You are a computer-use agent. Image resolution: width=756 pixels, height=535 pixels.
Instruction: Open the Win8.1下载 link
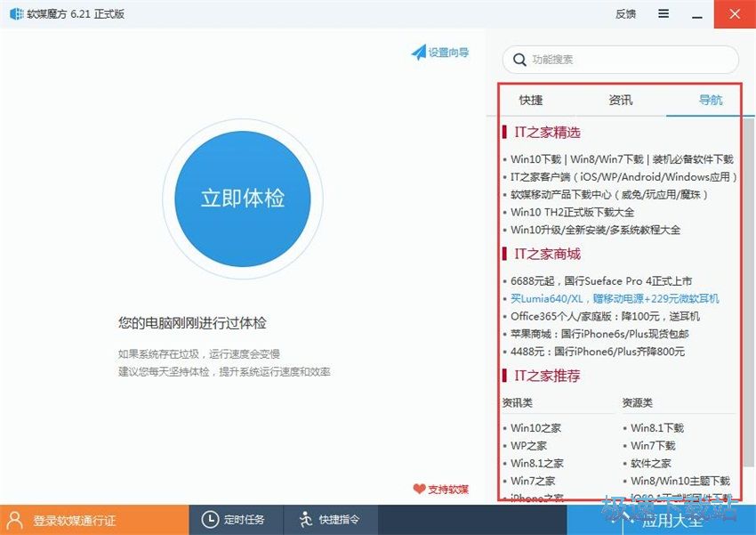(x=657, y=428)
